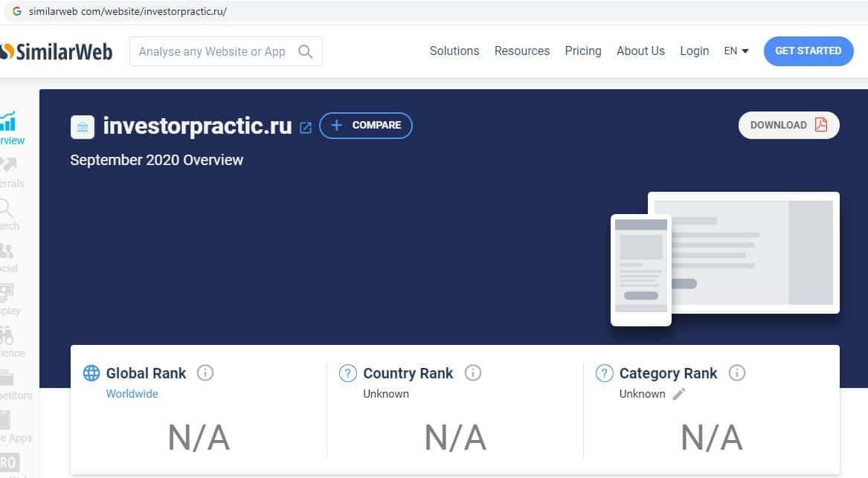Click the Login link
The image size is (868, 478).
tap(694, 51)
